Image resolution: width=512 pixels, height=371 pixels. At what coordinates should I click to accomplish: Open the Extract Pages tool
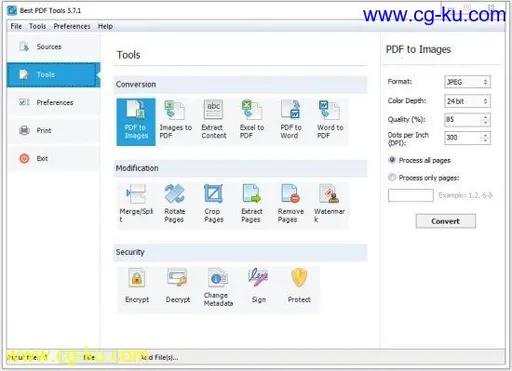(252, 204)
